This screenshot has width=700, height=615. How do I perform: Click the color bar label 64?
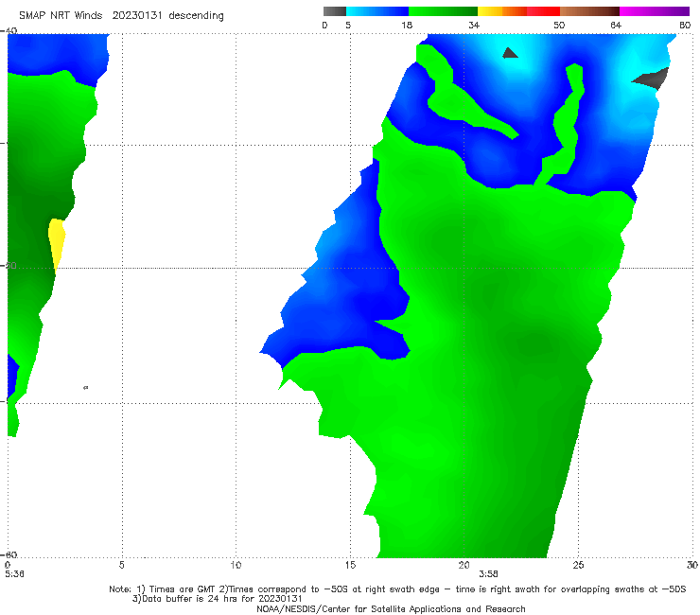616,25
